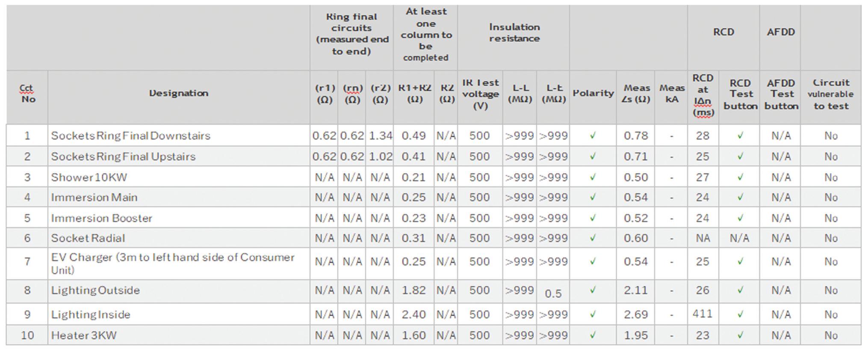The width and height of the screenshot is (868, 349).
Task: Select the Shower 10KW designation cell
Action: pos(89,177)
